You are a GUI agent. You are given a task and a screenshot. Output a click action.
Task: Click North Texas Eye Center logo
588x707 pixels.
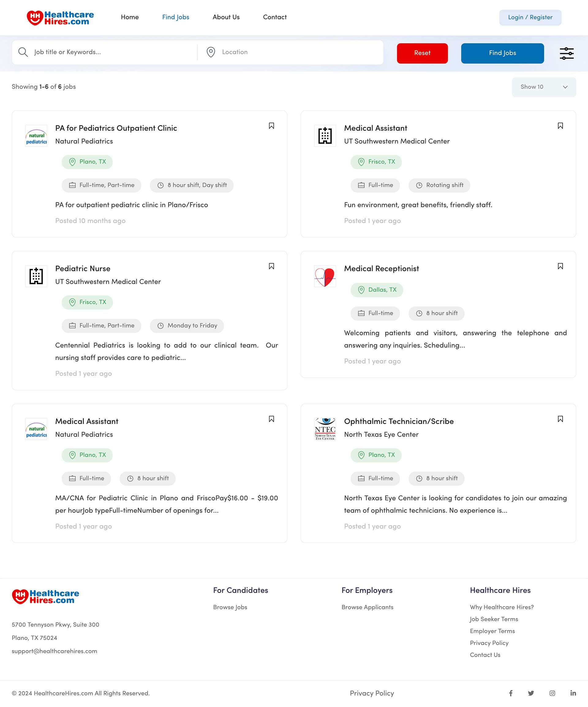click(x=325, y=429)
